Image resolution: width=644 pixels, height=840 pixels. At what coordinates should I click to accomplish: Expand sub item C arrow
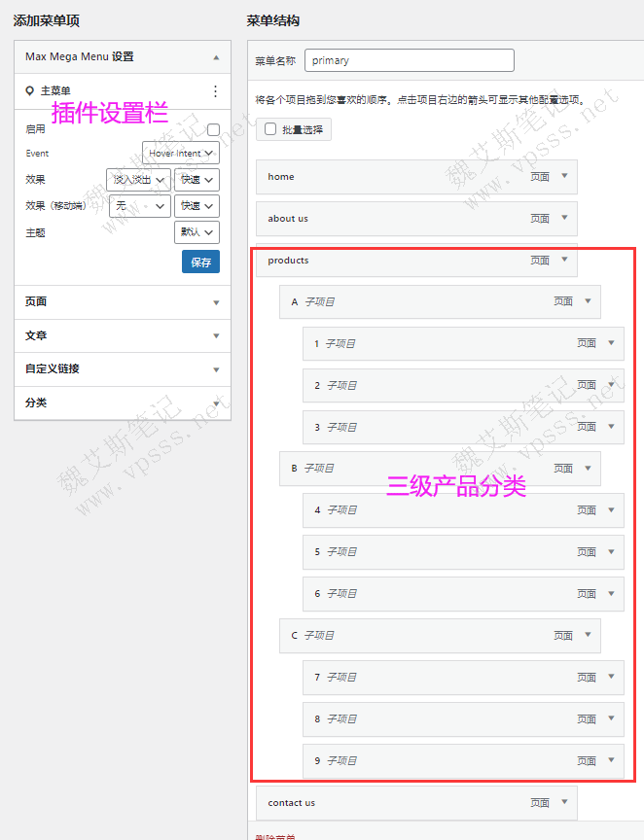[588, 635]
